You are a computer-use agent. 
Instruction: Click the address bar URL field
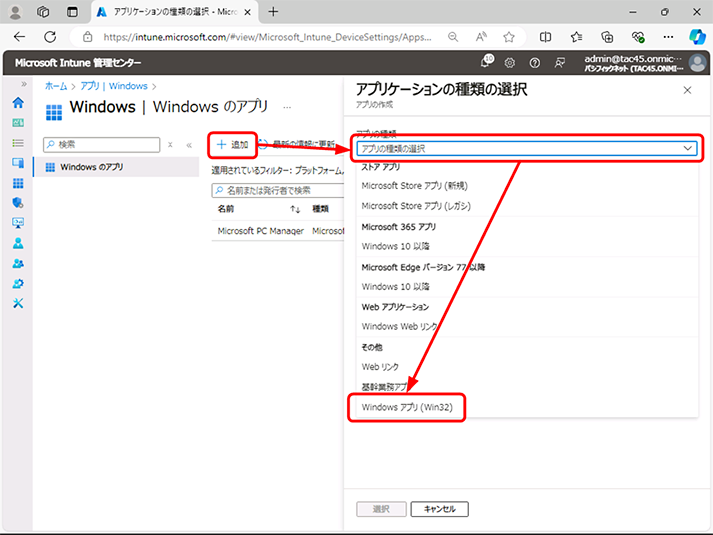coord(267,37)
